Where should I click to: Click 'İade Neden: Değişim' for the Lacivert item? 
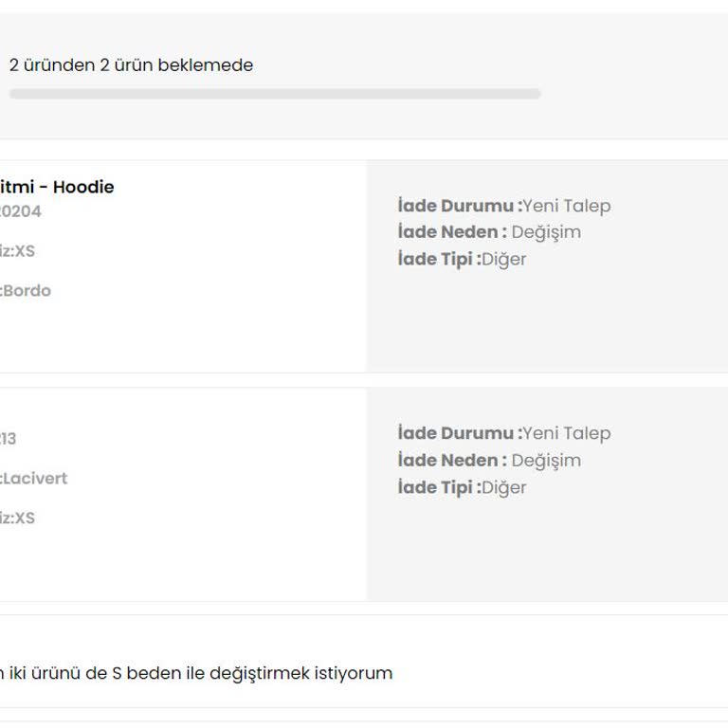coord(489,461)
